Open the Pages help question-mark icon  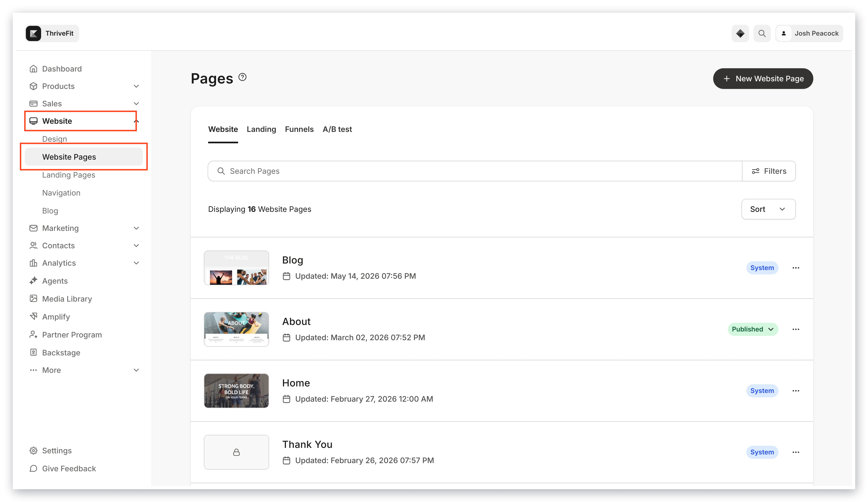(x=242, y=77)
